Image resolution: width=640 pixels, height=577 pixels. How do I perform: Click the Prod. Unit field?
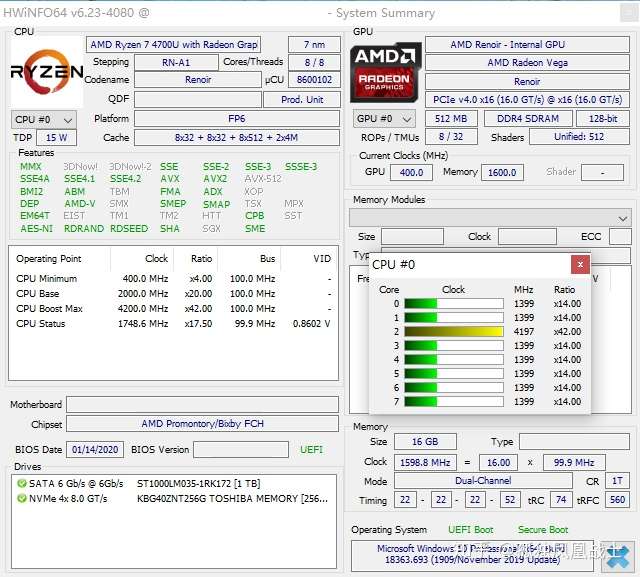coord(302,100)
